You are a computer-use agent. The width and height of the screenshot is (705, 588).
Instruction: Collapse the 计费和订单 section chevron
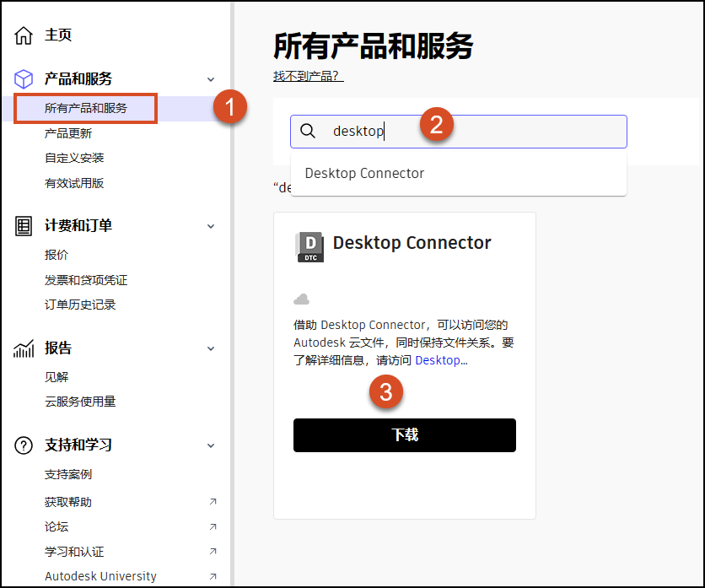pos(211,226)
